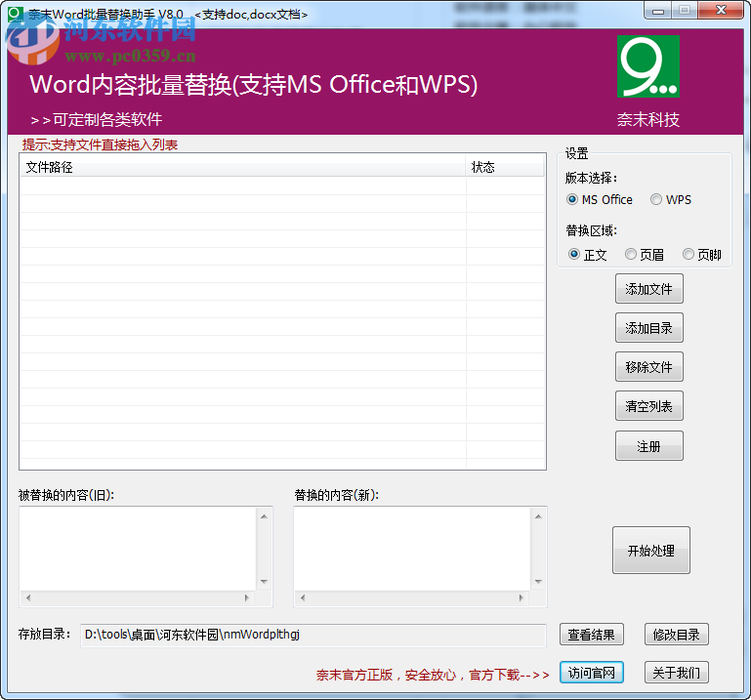751x700 pixels.
Task: Click the 存放目录 path field
Action: 313,635
